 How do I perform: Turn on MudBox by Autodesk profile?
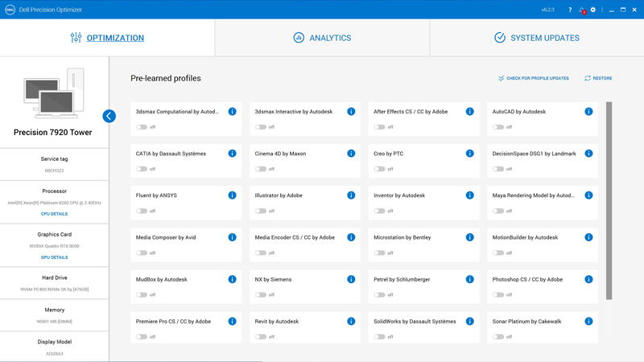click(142, 294)
